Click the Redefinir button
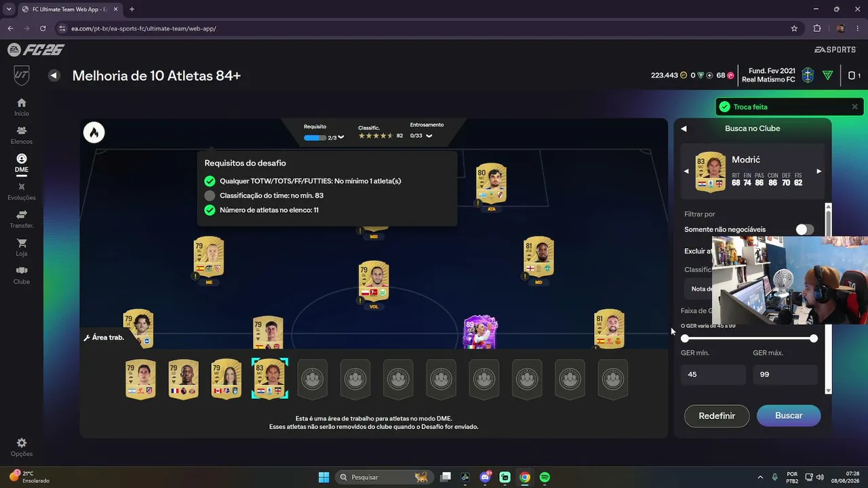The width and height of the screenshot is (868, 488). coord(717,415)
